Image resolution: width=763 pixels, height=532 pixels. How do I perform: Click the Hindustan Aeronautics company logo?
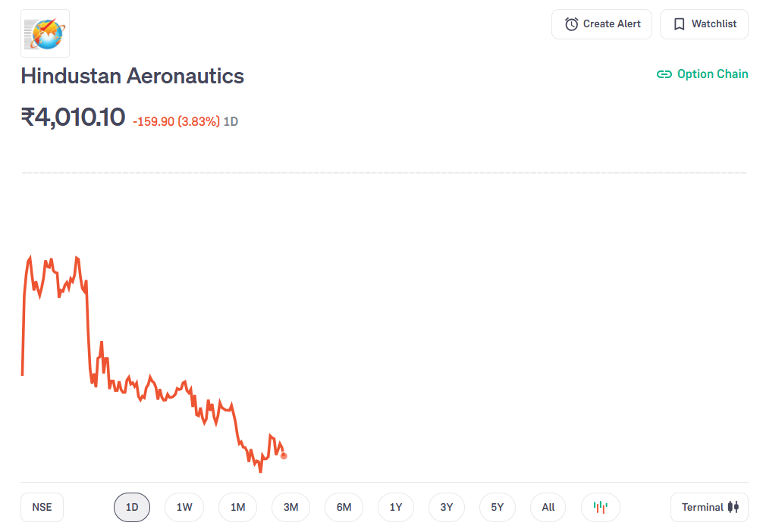pyautogui.click(x=45, y=33)
